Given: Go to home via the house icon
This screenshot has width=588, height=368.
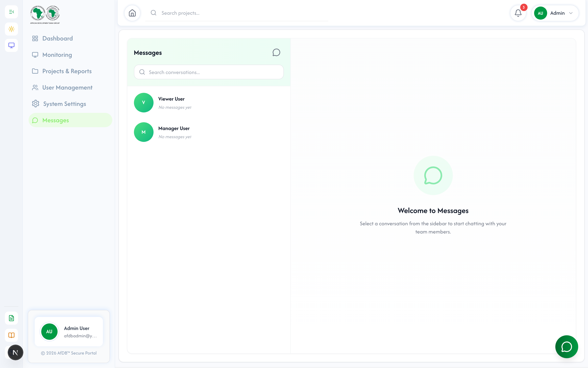Looking at the screenshot, I should [x=132, y=13].
